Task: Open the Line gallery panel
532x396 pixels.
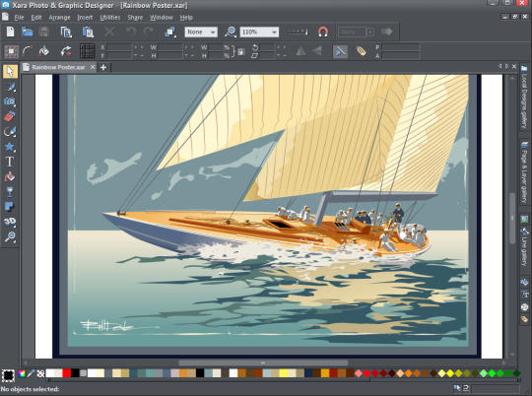Action: [524, 247]
